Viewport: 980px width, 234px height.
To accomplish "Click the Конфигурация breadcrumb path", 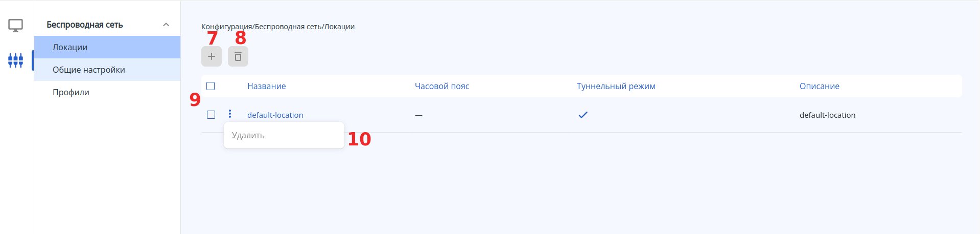I will [226, 27].
